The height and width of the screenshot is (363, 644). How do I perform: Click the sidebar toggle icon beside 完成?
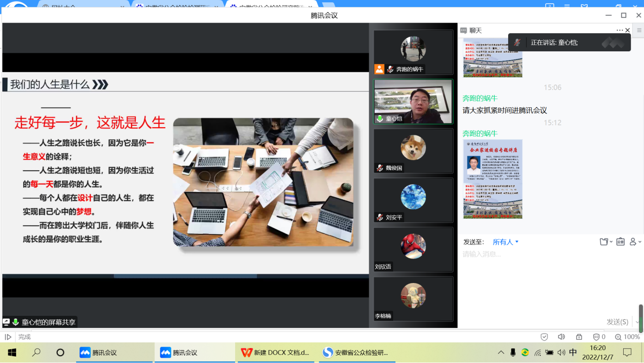(x=8, y=337)
